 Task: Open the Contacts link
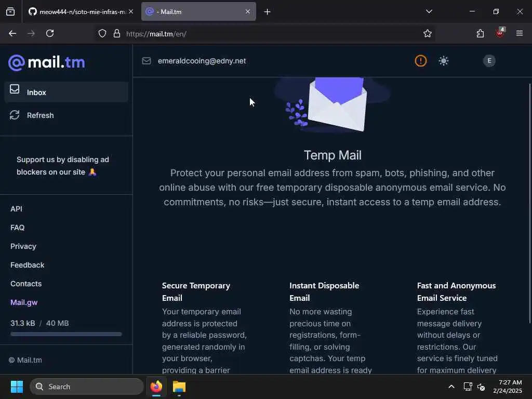click(x=26, y=284)
